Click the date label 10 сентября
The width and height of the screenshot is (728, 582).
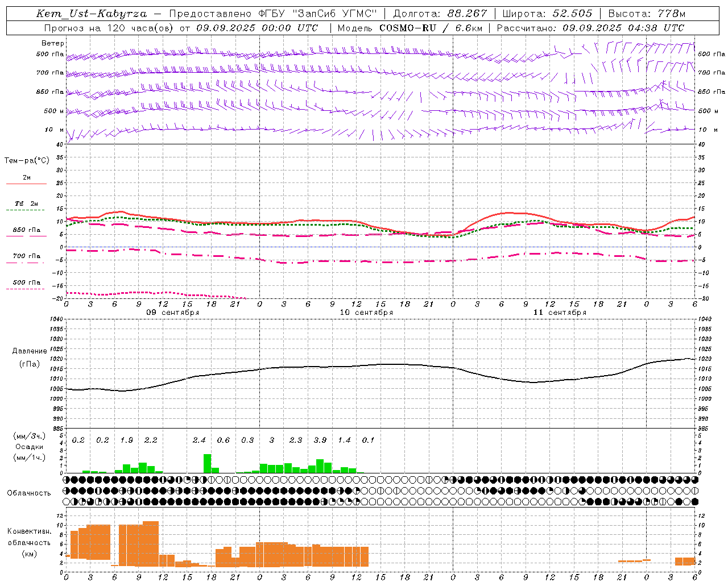[x=366, y=312]
